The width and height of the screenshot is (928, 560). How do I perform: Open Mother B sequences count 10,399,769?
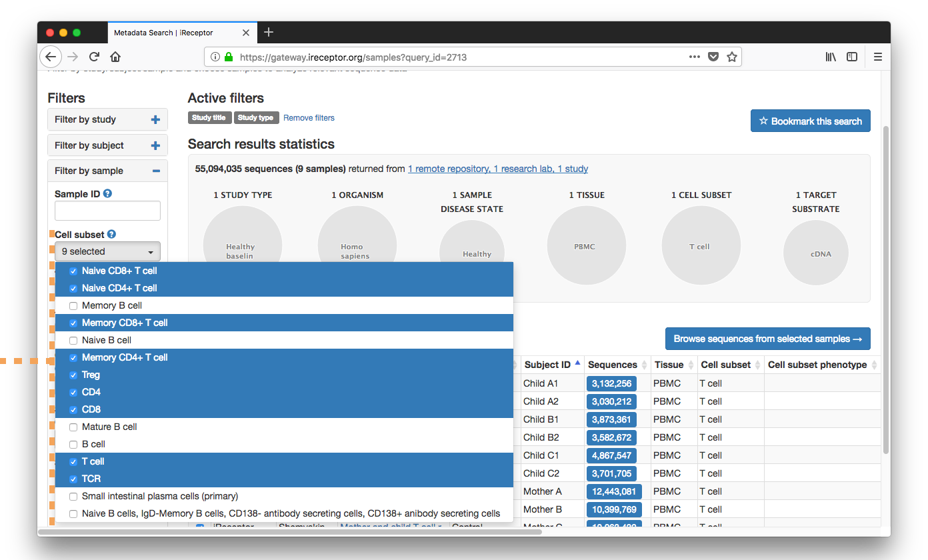click(x=614, y=509)
